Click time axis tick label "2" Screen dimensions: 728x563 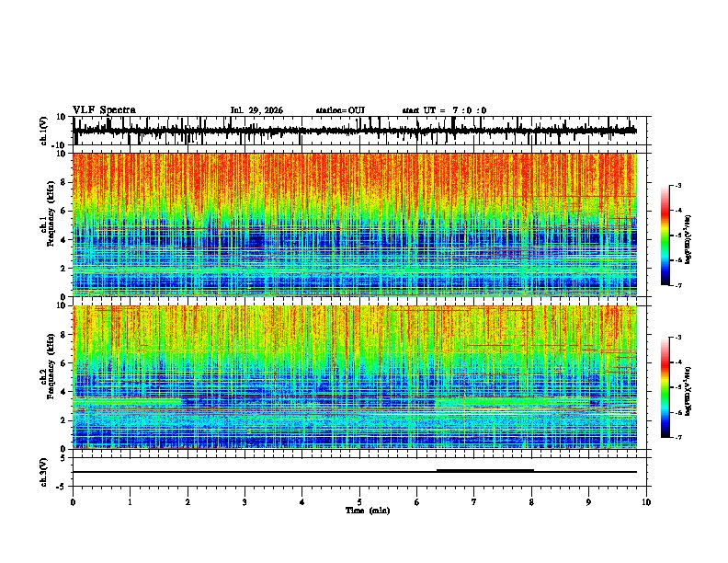188,502
